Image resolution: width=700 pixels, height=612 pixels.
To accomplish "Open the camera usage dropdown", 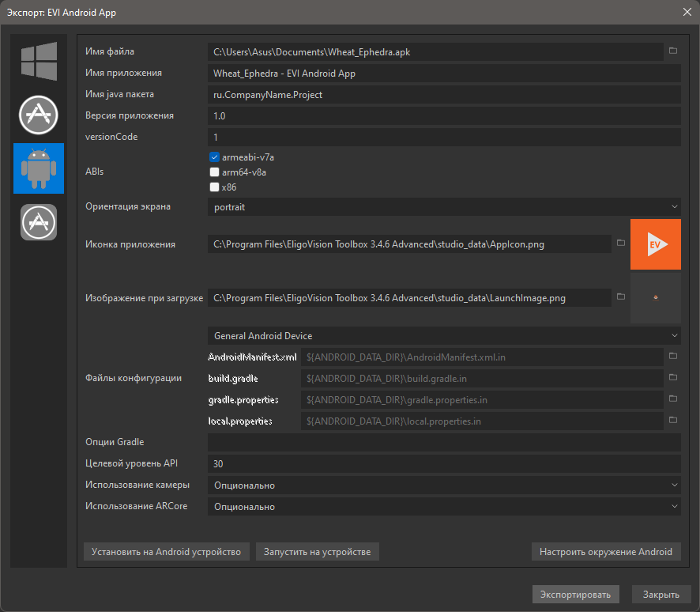I will click(443, 485).
